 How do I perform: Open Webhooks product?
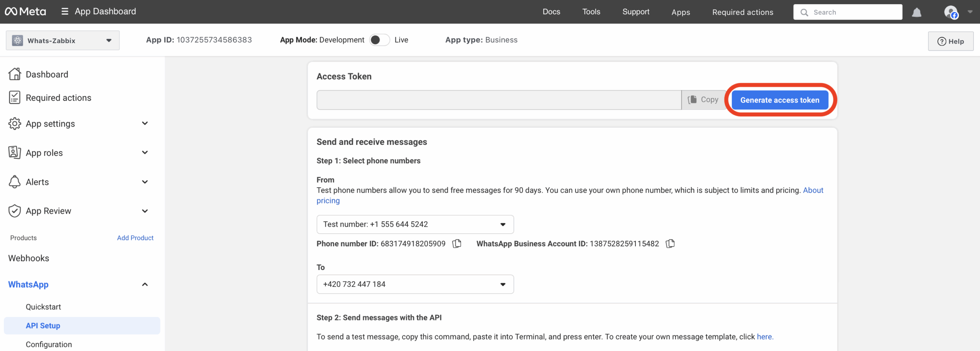tap(29, 258)
